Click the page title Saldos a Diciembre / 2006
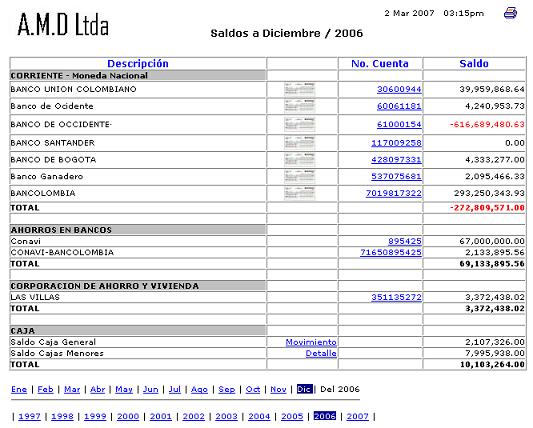The image size is (533, 428). point(287,33)
